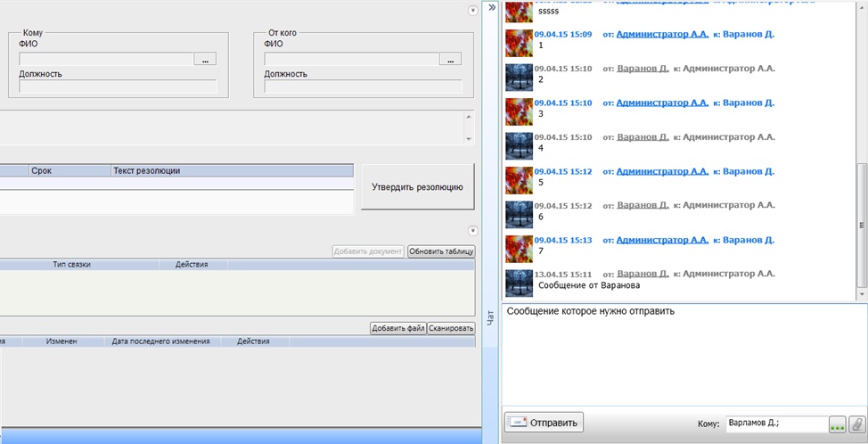
Task: Click the avatar next to message 7
Action: pyautogui.click(x=519, y=249)
